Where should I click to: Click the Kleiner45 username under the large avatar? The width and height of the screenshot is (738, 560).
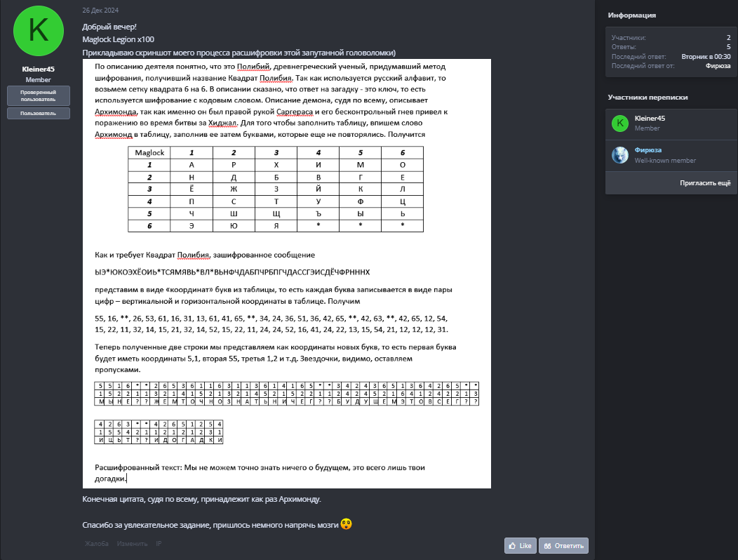[39, 69]
